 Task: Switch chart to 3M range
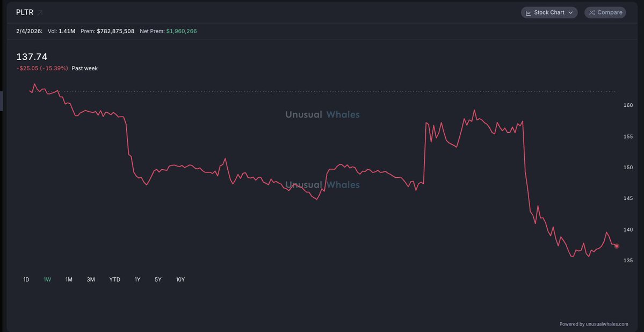[91, 279]
